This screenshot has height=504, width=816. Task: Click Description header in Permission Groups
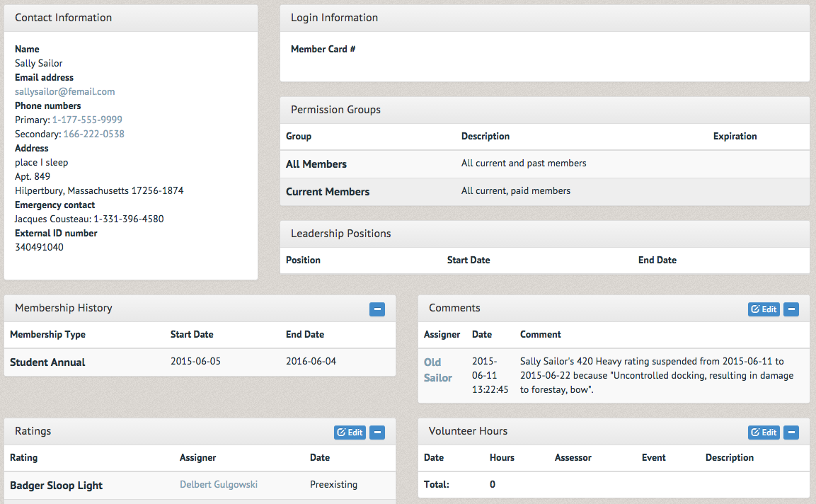[x=485, y=137]
